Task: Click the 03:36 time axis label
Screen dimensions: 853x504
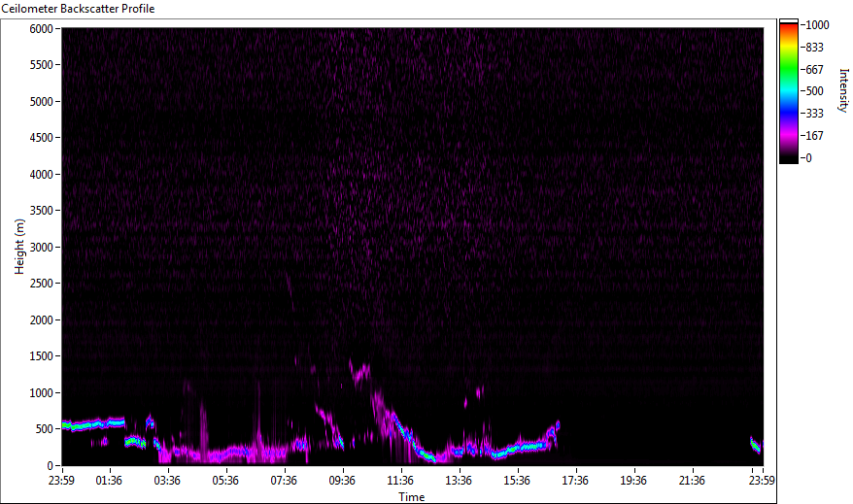Action: [x=167, y=481]
